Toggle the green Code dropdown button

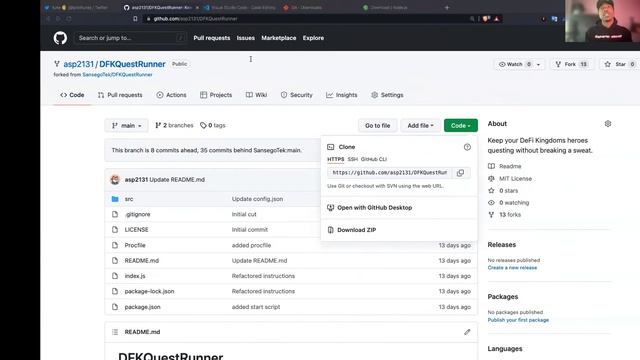(x=460, y=126)
